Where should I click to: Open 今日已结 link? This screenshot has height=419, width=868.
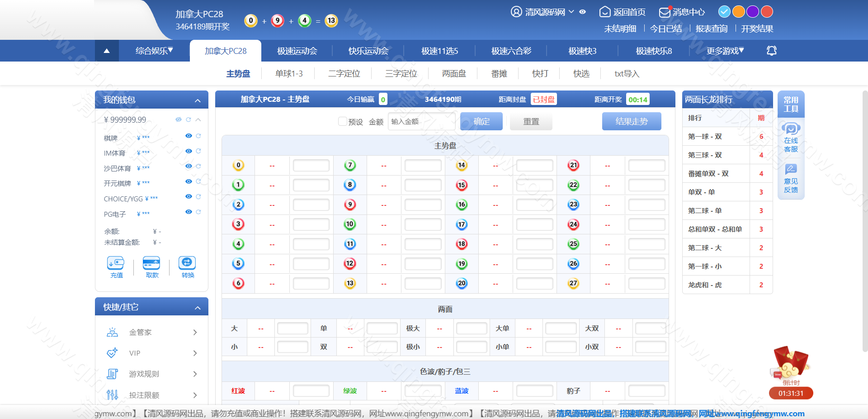[665, 29]
